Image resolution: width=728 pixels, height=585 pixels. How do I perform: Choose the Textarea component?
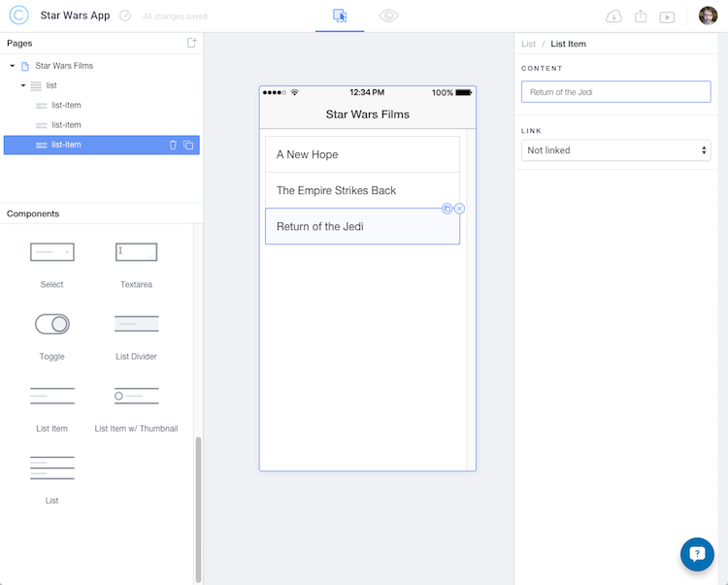136,266
